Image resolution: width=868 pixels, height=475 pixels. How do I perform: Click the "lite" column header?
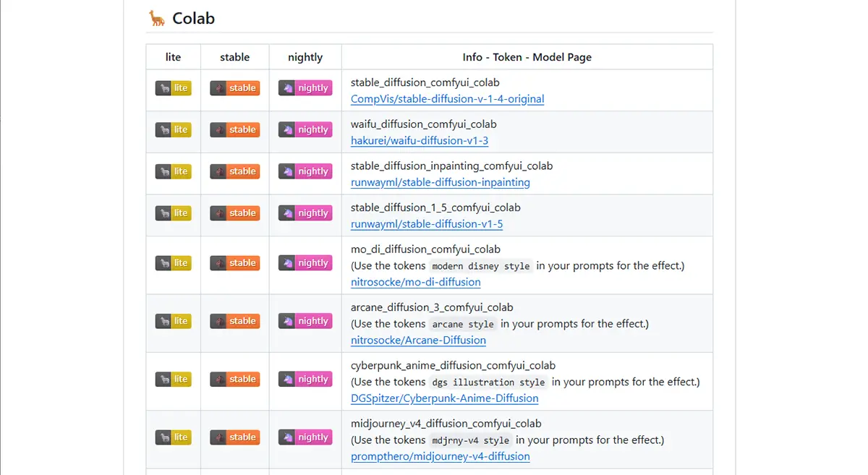tap(173, 57)
